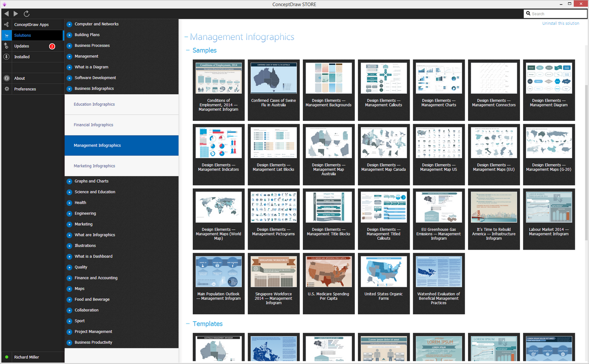Open the Management Maps (G-20) sample

click(549, 154)
